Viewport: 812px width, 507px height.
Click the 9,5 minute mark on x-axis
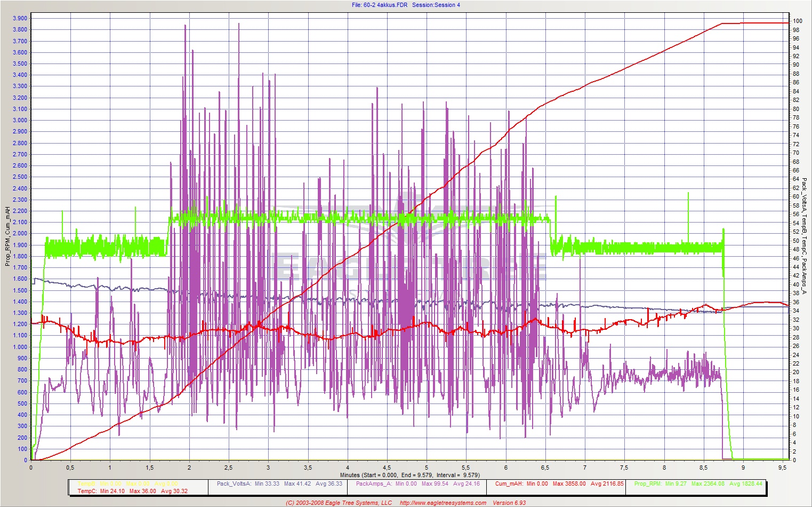[x=783, y=468]
